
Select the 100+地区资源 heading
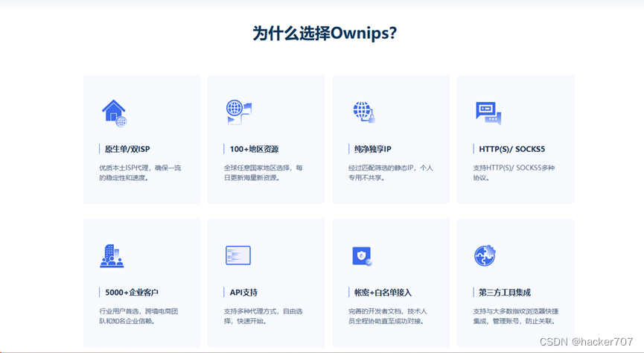tap(254, 149)
